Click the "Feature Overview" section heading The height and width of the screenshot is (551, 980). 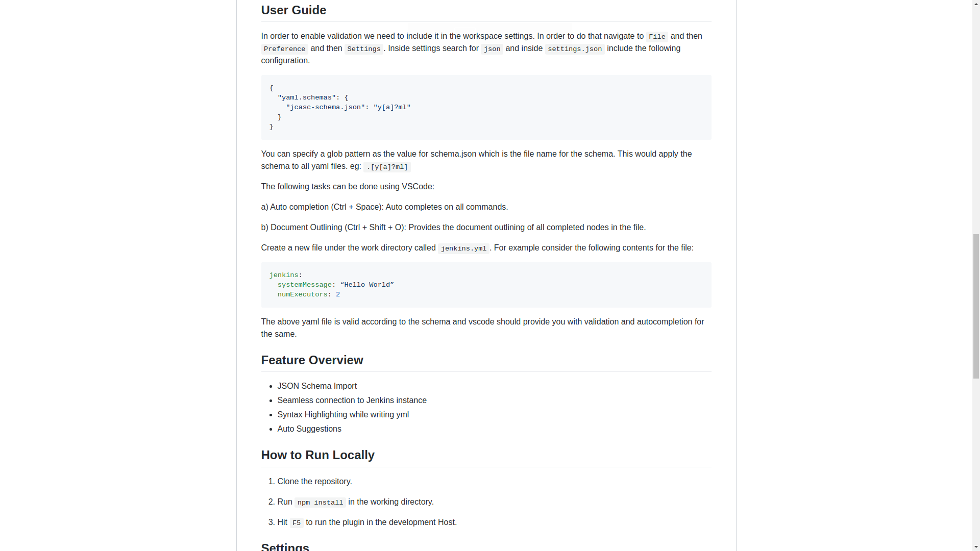pos(312,360)
